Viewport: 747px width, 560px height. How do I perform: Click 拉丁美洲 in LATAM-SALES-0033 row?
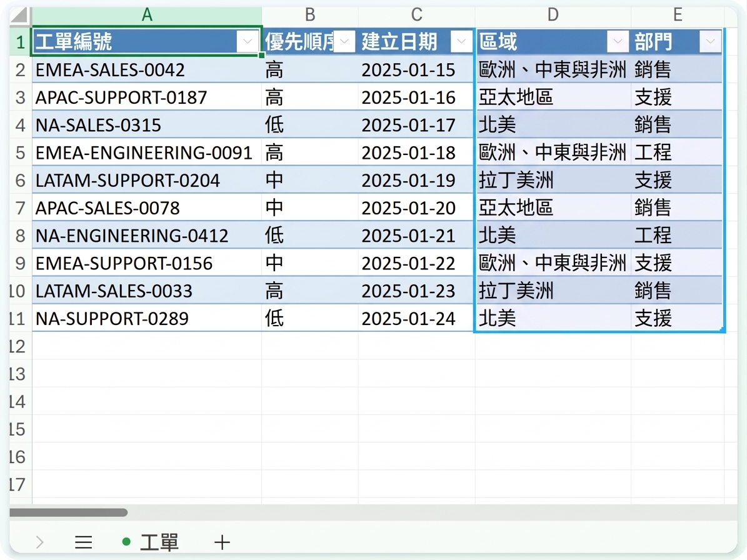point(553,291)
